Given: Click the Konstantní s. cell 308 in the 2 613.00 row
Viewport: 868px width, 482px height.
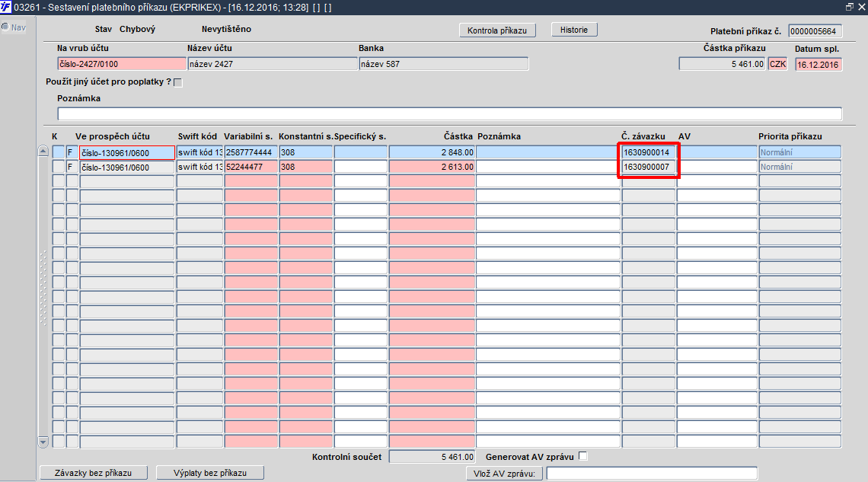Looking at the screenshot, I should click(x=305, y=167).
